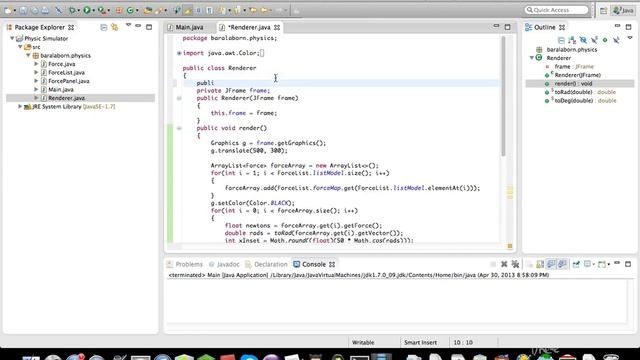
Task: Click the yellow warning marker in overview ruler
Action: tap(510, 192)
